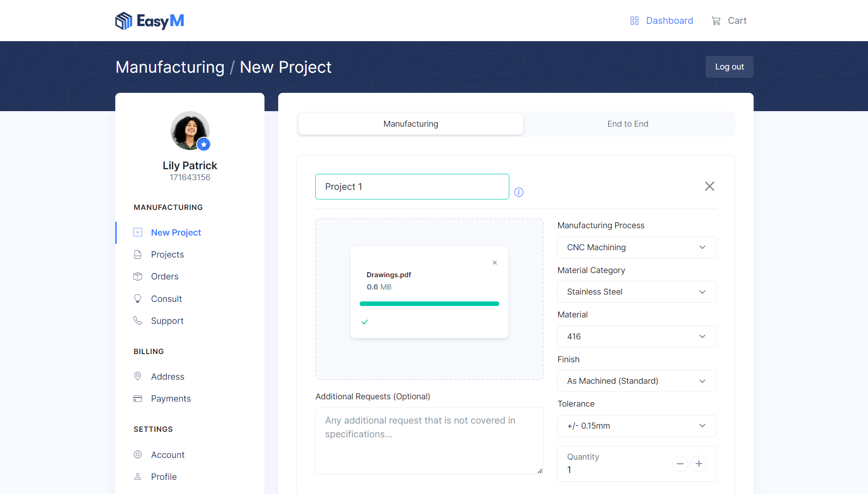Click the Profile person icon

[x=138, y=477]
